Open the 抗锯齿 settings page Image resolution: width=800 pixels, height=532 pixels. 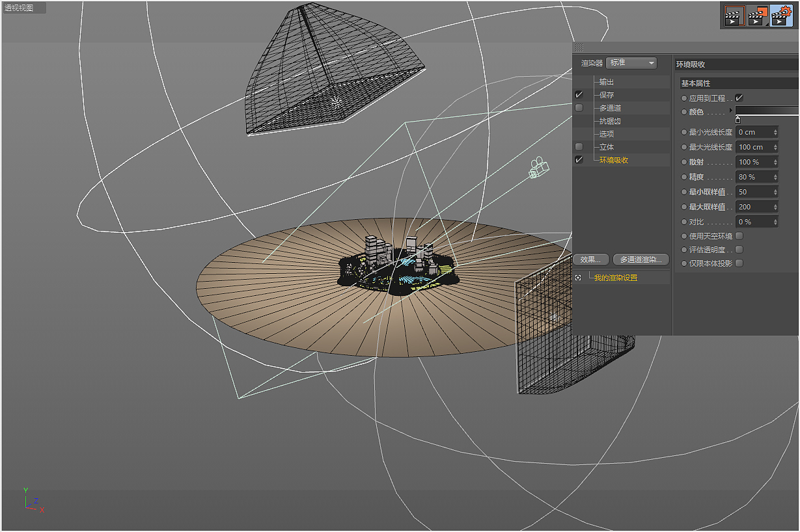click(610, 121)
